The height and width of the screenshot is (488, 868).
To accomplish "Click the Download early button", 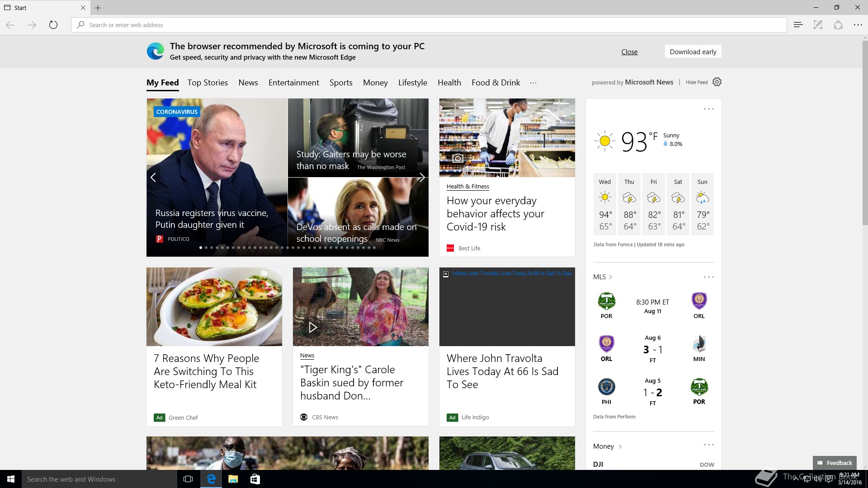I will click(693, 52).
